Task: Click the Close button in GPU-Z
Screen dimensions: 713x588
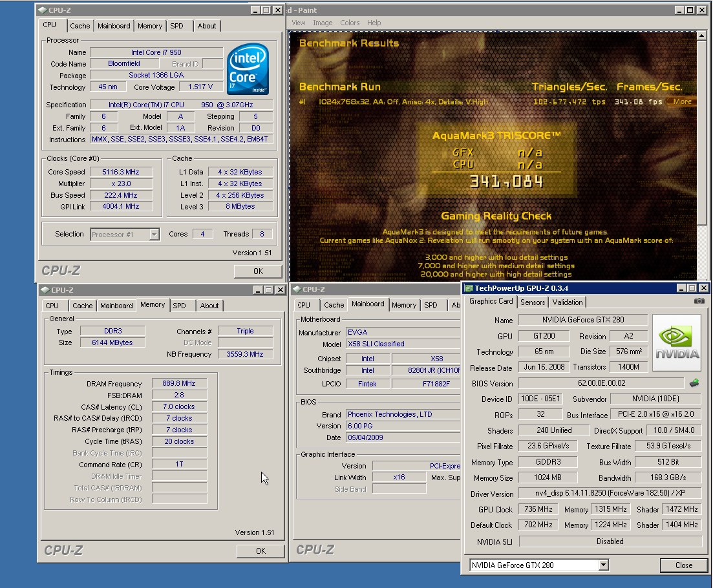Action: tap(684, 565)
